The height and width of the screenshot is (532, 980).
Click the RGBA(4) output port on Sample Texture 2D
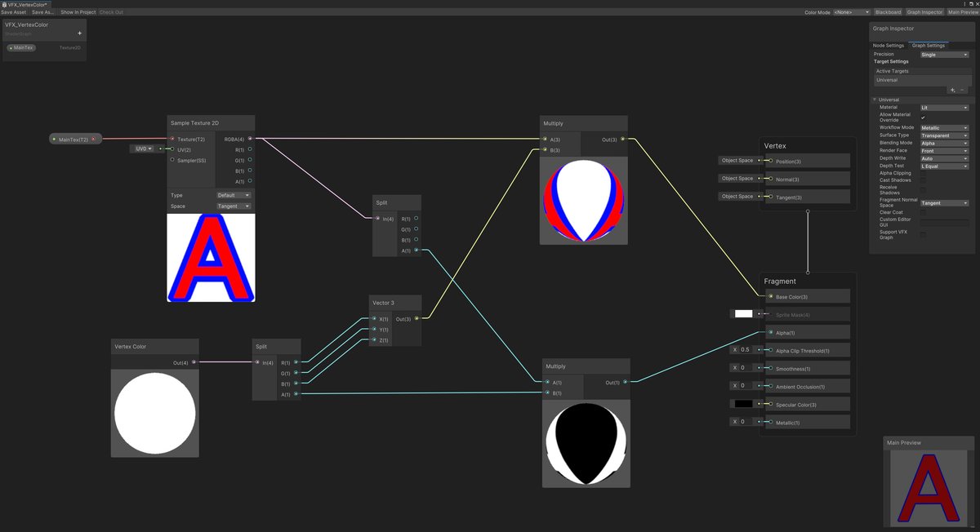pyautogui.click(x=251, y=139)
